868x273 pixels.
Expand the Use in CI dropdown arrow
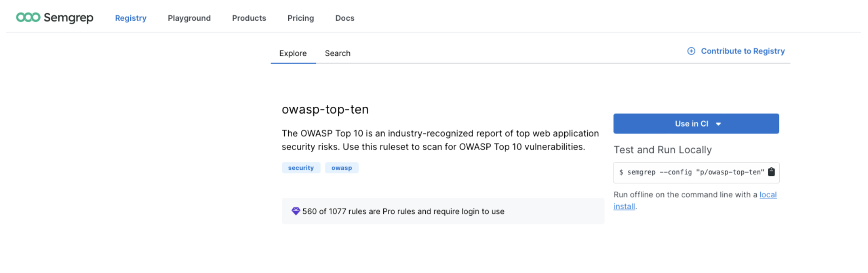click(718, 124)
